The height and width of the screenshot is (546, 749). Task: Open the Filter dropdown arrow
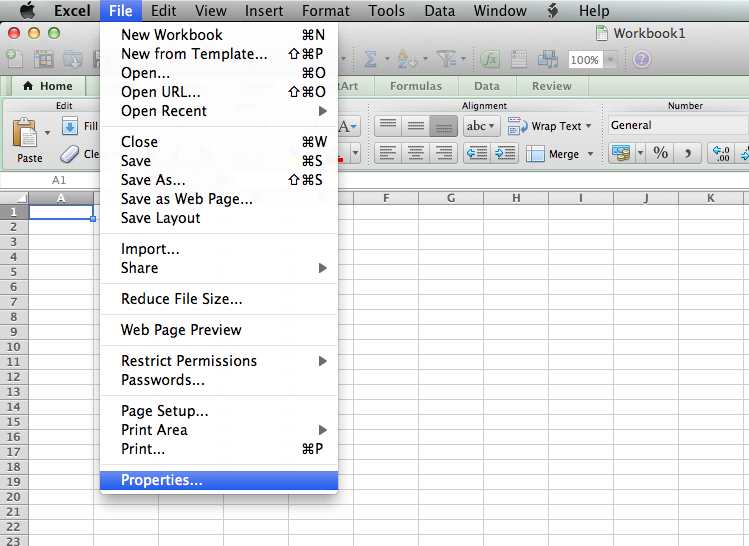463,59
